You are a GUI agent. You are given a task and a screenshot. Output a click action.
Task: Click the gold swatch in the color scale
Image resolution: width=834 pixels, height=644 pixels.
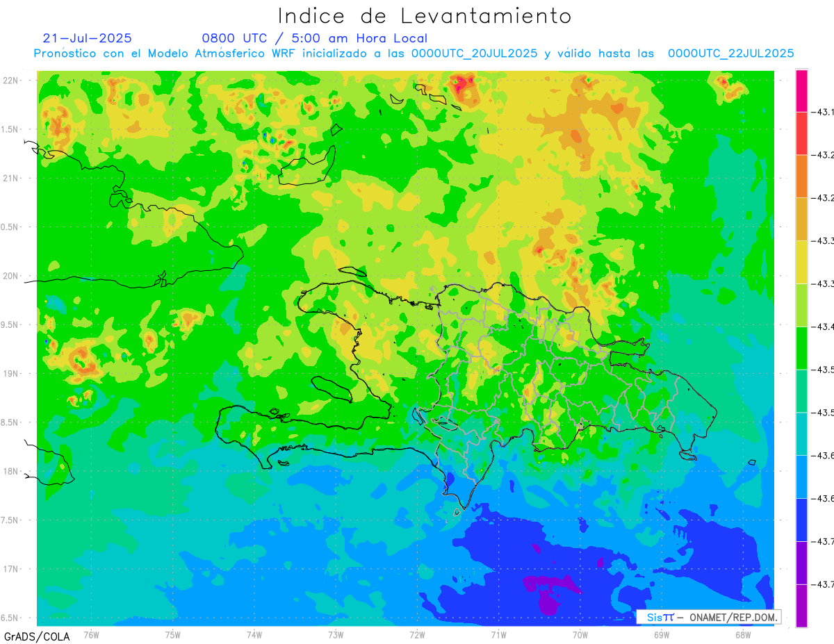(801, 220)
